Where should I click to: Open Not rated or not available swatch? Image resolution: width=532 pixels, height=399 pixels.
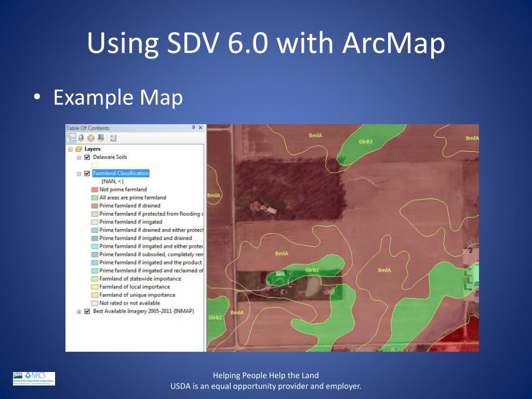click(95, 303)
